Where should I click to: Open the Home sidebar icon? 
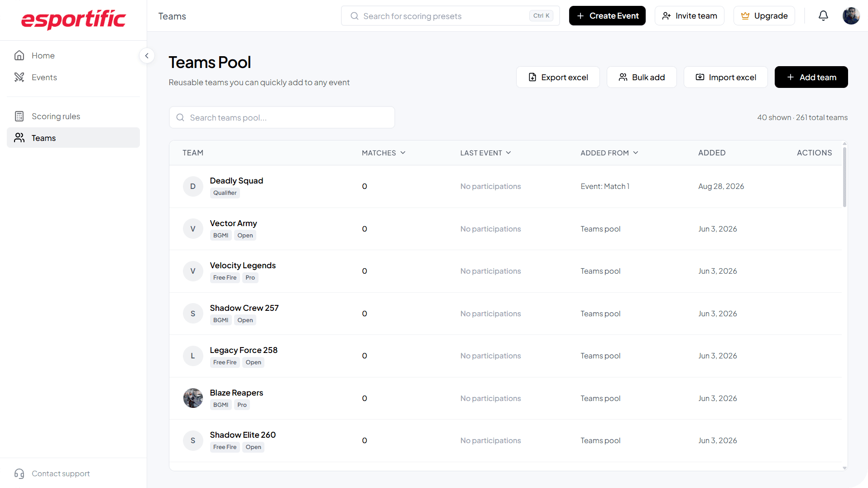click(x=19, y=55)
